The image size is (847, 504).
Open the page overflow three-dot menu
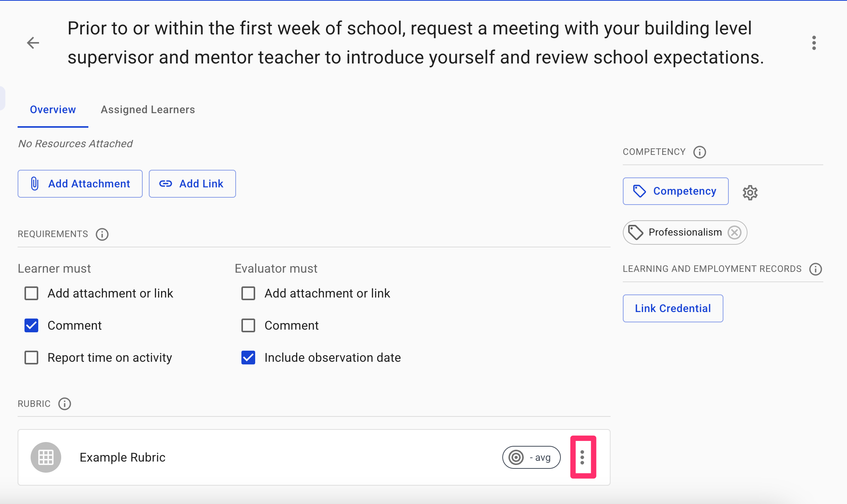coord(814,43)
